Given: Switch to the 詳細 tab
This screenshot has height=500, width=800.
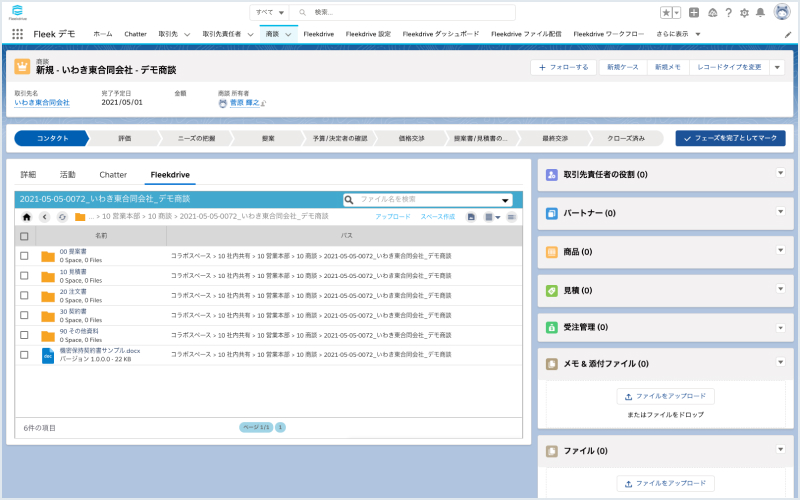Looking at the screenshot, I should tap(28, 174).
